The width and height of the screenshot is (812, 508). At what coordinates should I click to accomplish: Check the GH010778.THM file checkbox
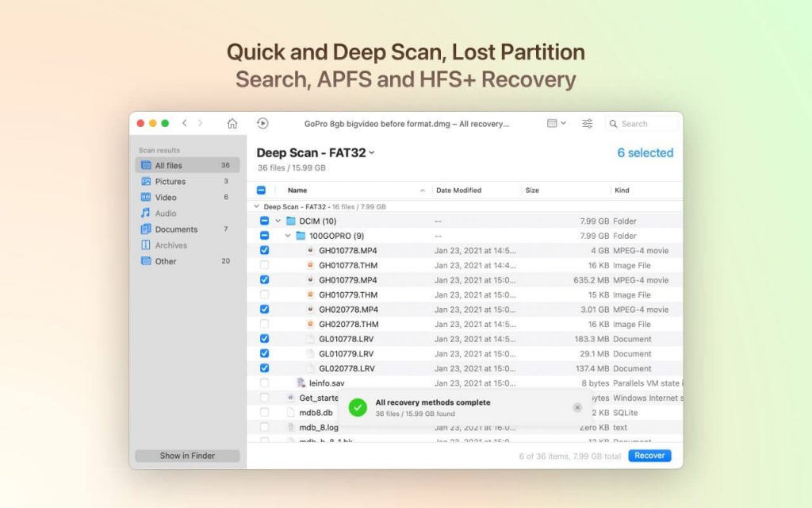(x=264, y=265)
